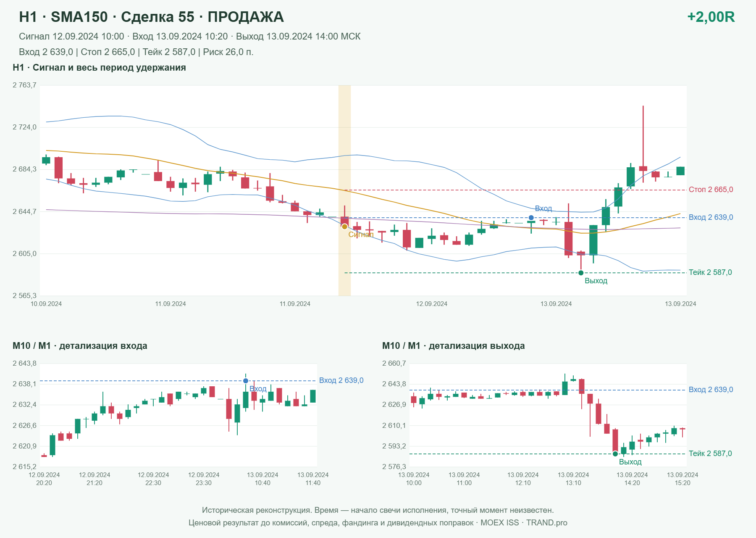Select the +2,00R trade result value
This screenshot has height=538, width=756.
711,17
